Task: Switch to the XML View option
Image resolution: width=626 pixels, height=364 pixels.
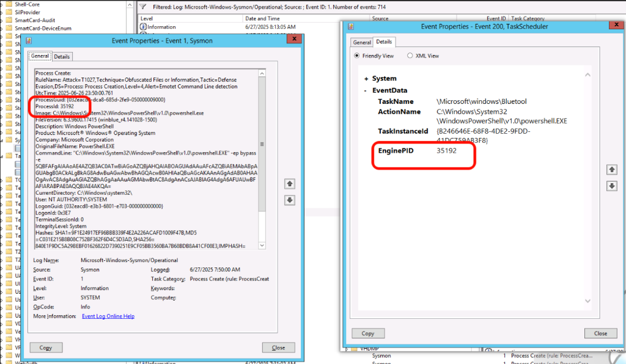Action: coord(410,56)
